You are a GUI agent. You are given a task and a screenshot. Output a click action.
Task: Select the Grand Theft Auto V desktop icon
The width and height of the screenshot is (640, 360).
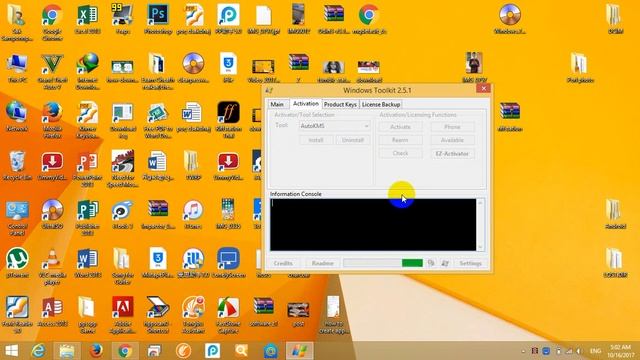point(52,71)
